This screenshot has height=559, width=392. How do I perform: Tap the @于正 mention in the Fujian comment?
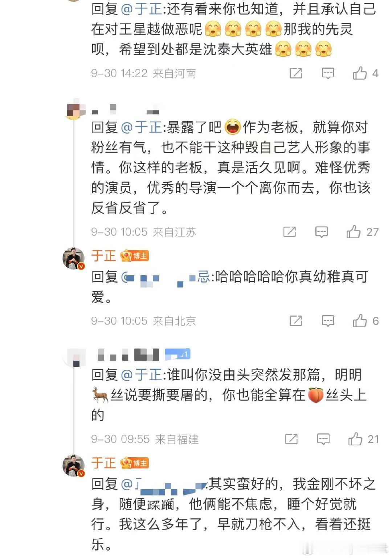(141, 374)
